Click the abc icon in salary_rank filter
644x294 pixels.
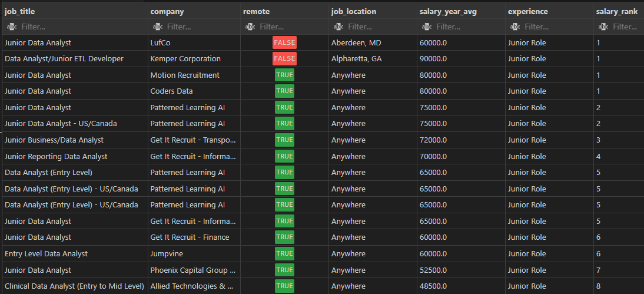point(603,27)
